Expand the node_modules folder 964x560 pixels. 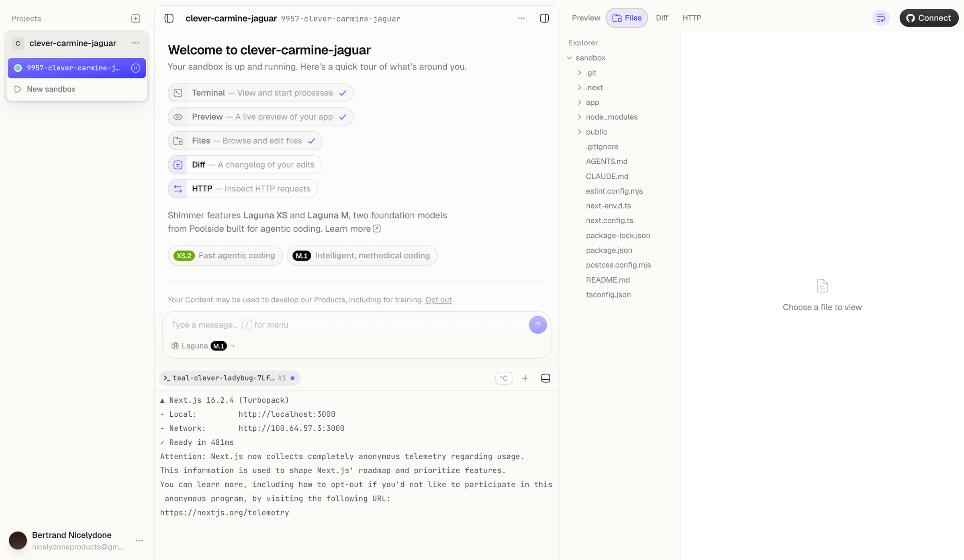[611, 117]
